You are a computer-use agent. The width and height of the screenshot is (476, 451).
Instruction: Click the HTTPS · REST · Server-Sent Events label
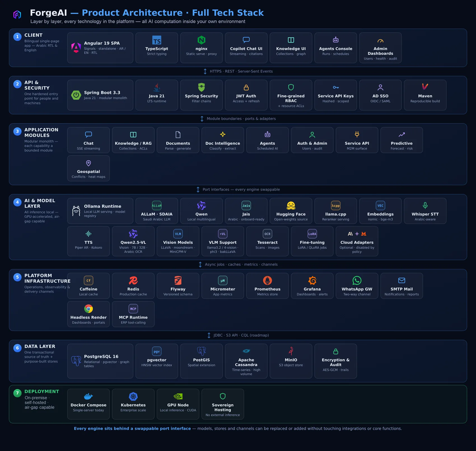(241, 71)
